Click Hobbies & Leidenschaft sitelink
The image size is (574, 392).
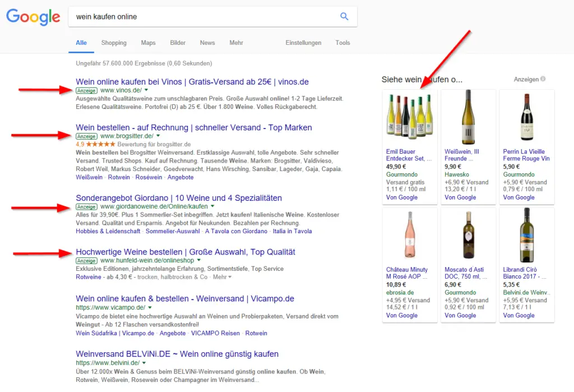point(108,231)
